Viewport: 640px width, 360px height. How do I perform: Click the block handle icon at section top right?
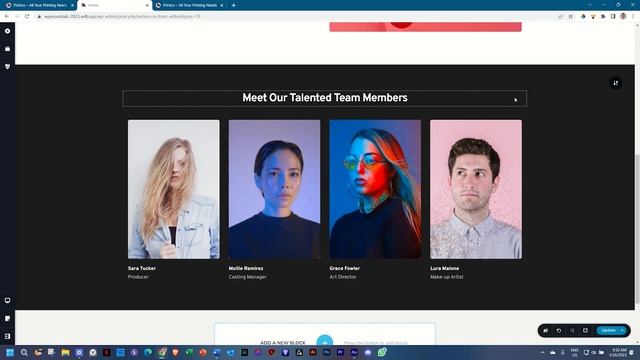[616, 83]
